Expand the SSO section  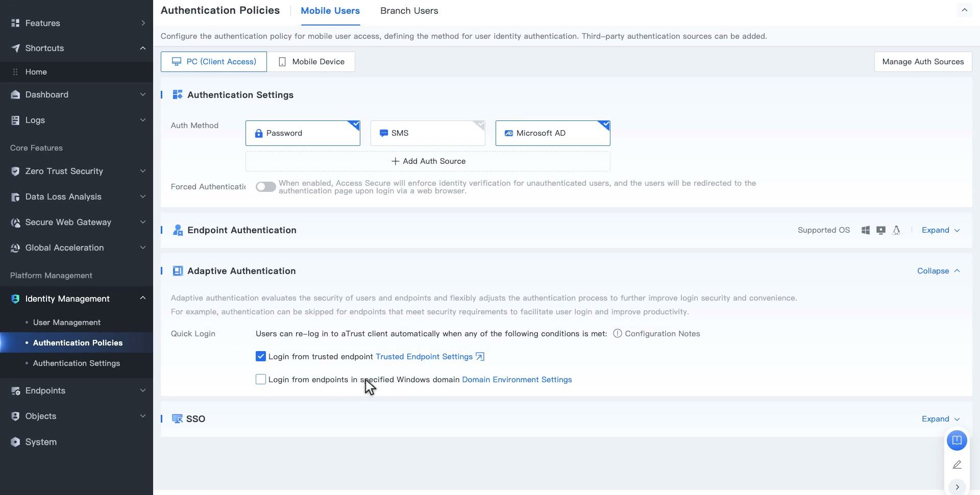point(941,419)
